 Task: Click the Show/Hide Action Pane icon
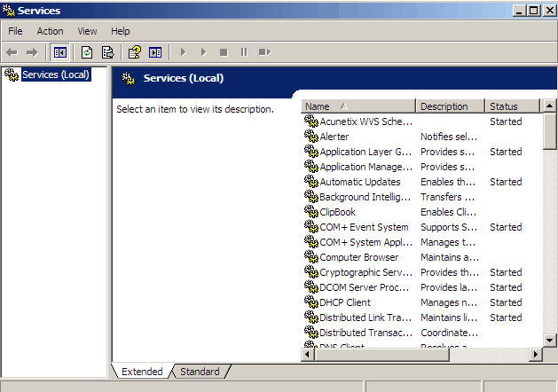pos(155,52)
